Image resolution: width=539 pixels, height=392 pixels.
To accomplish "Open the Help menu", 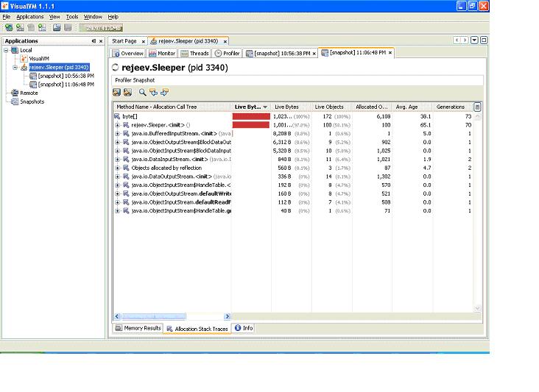I will (x=113, y=17).
